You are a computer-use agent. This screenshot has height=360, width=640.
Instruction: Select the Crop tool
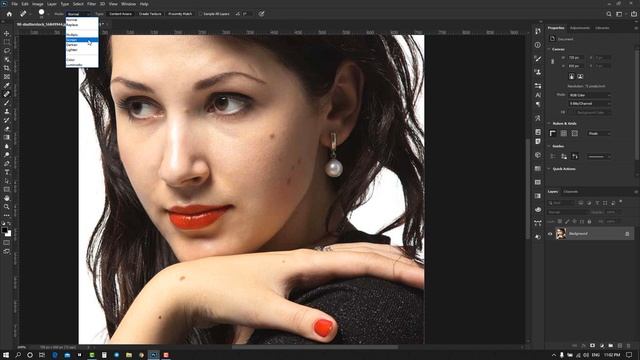7,68
